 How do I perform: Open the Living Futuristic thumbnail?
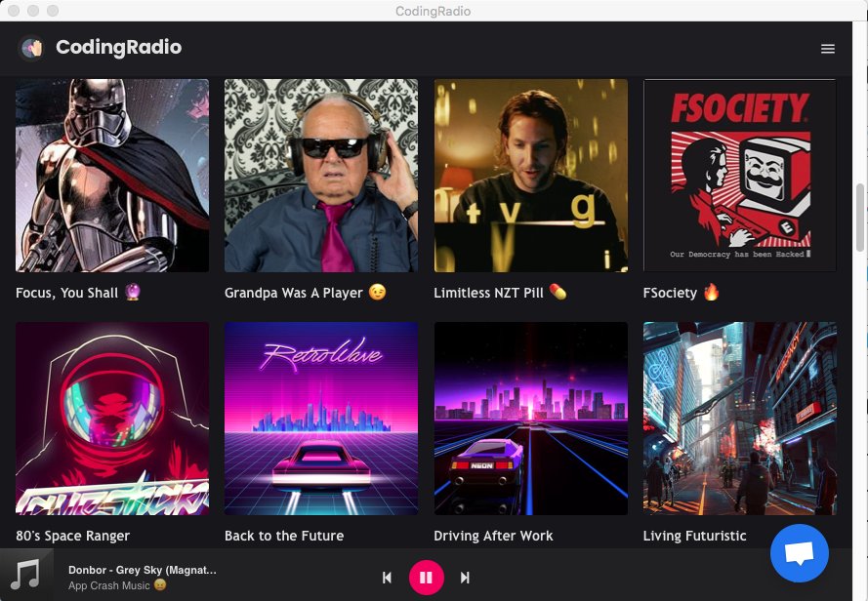coord(739,419)
